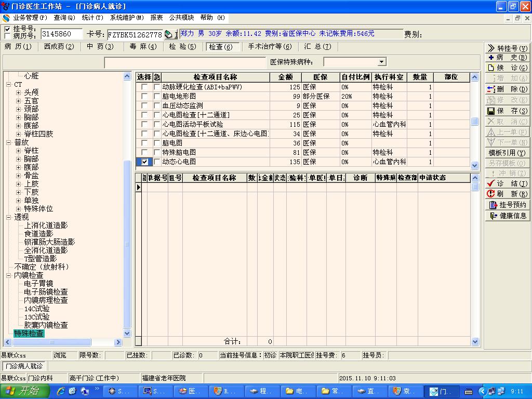Click the 卡号 card number field

135,34
